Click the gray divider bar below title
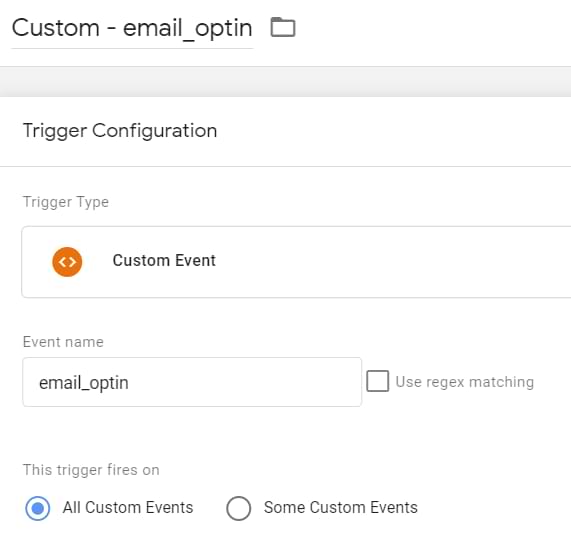This screenshot has height=548, width=571. [x=286, y=82]
